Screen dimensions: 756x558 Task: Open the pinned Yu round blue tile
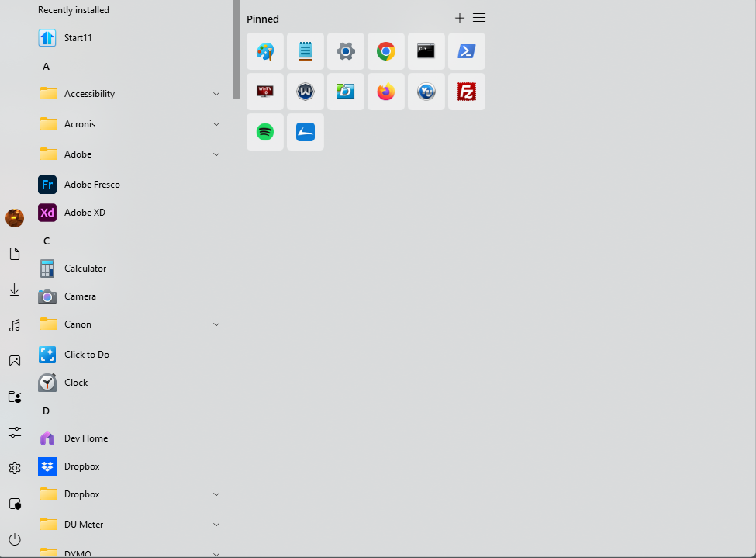tap(426, 92)
